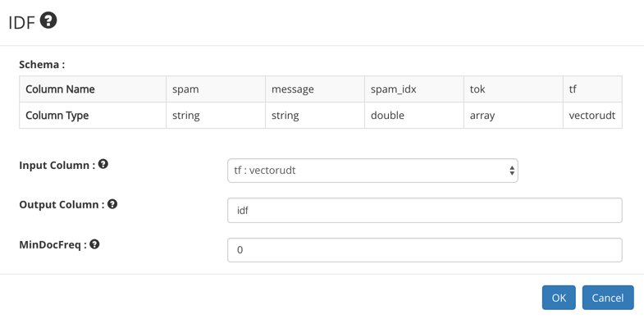Open the help icon beside IDF title
This screenshot has width=644, height=319.
click(48, 21)
